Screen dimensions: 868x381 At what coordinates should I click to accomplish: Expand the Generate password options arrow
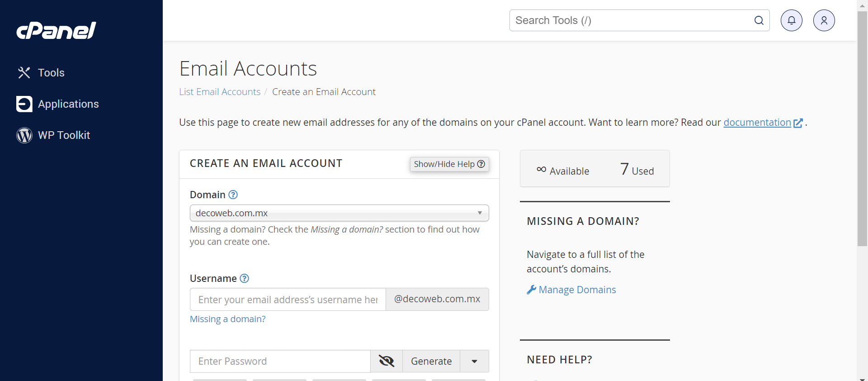click(474, 361)
